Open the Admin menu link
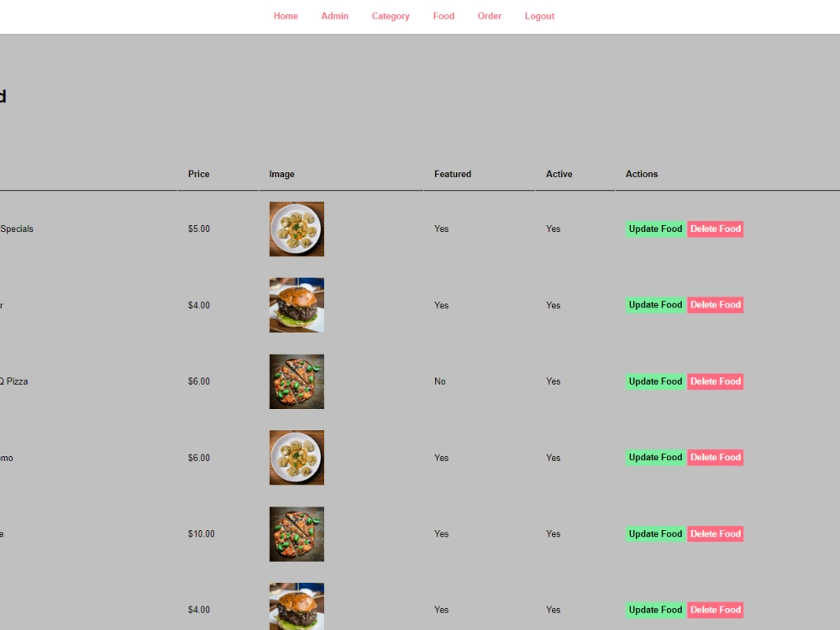 335,16
